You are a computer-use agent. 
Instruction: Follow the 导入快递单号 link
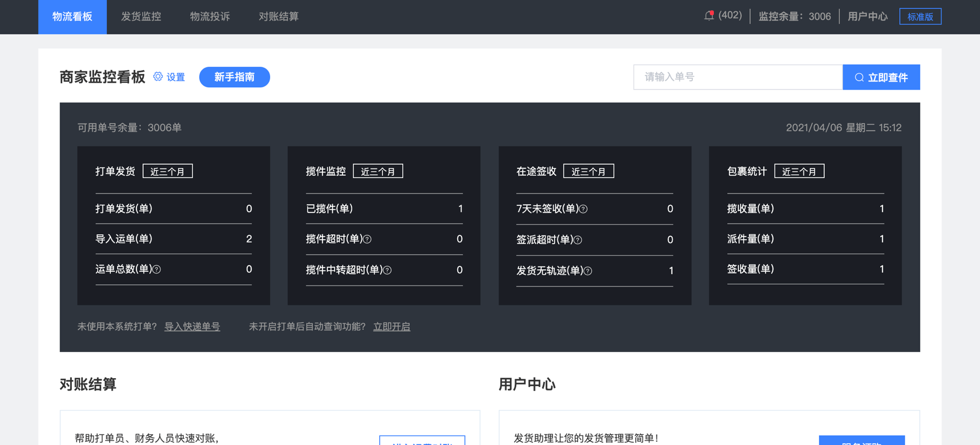[192, 327]
